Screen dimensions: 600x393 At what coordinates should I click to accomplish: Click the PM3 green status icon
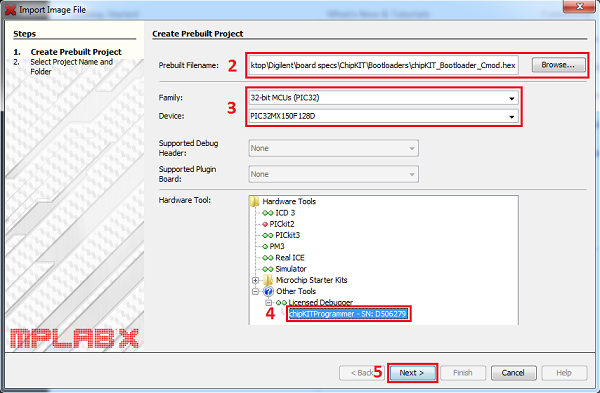click(265, 246)
